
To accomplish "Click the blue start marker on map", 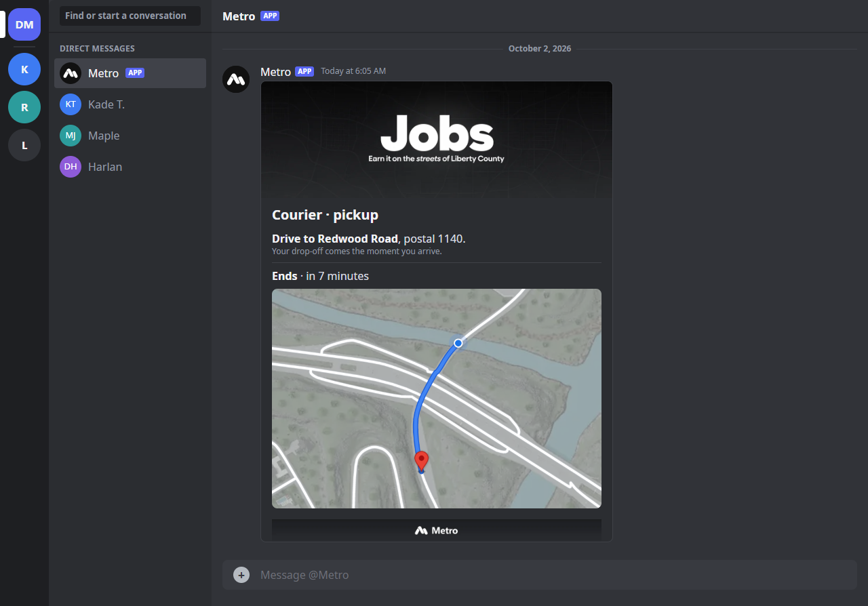I will click(x=458, y=344).
